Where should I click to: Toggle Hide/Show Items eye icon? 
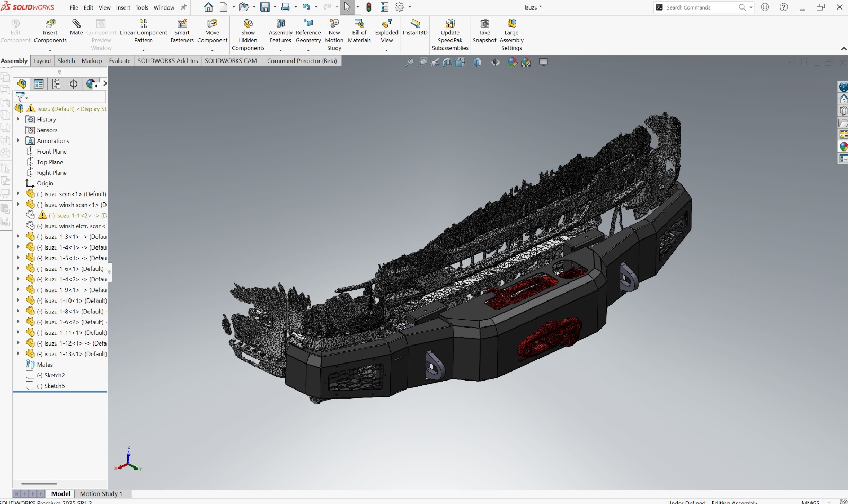point(495,63)
